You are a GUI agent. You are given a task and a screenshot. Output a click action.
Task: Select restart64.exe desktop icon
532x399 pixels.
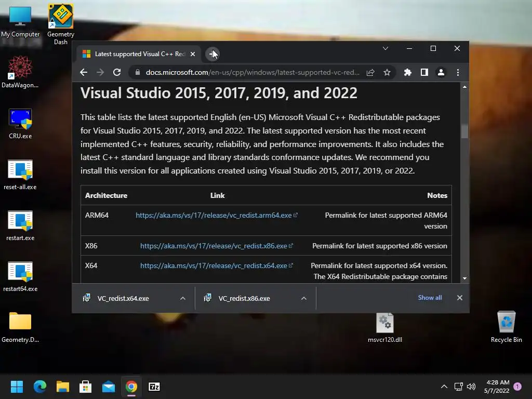pyautogui.click(x=20, y=276)
